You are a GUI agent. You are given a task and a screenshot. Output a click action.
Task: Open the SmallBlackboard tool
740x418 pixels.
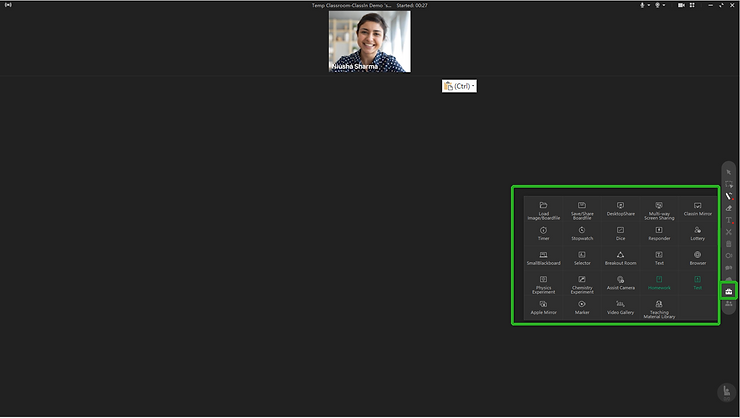point(543,258)
